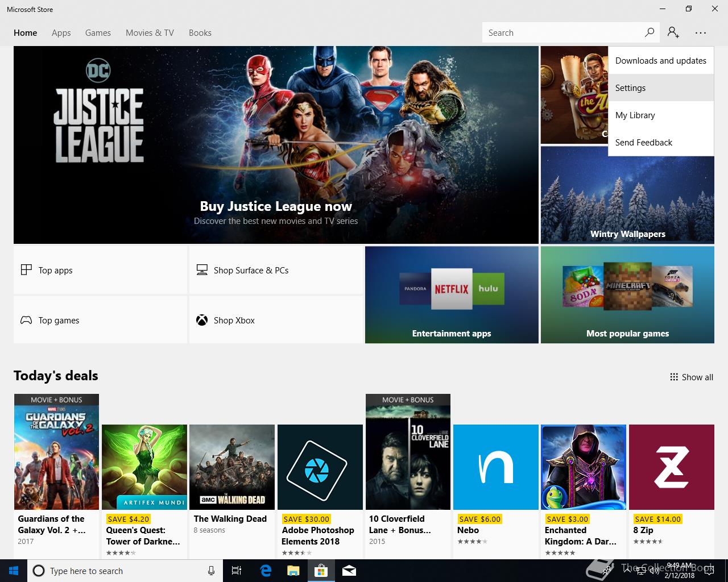Click the SAVE $30.00 deal badge
The height and width of the screenshot is (582, 728).
(x=307, y=519)
